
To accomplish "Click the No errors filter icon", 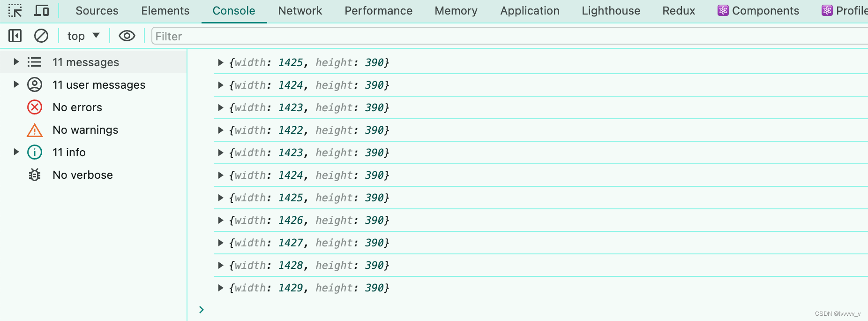I will 35,107.
